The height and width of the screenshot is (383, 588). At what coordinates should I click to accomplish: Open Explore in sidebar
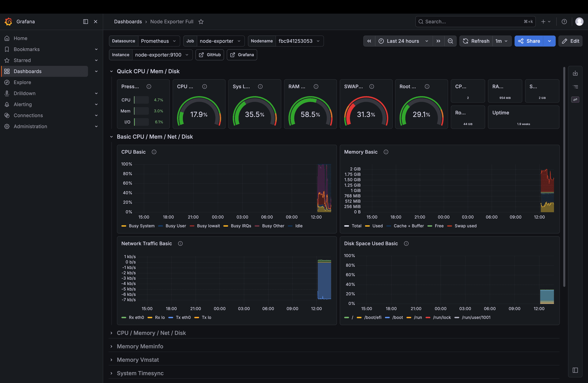coord(22,82)
